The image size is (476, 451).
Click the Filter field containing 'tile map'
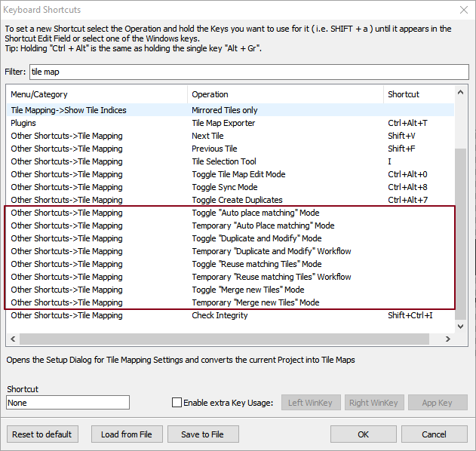249,72
